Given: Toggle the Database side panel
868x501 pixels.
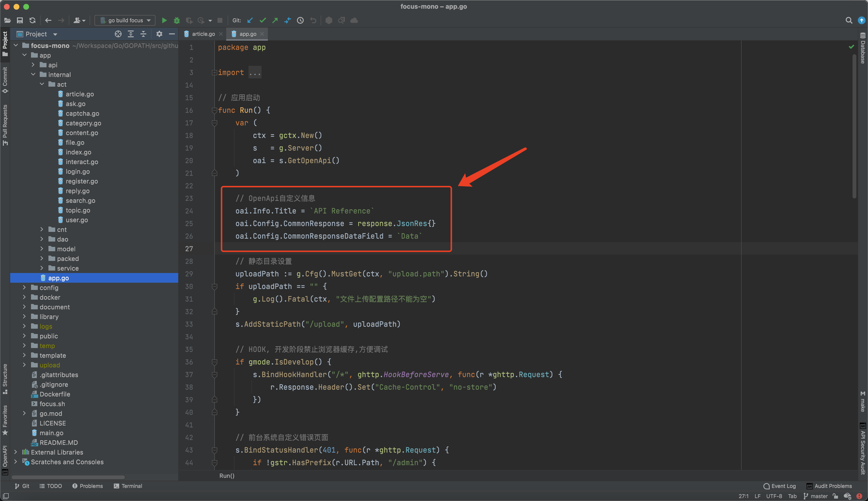Looking at the screenshot, I should pos(862,48).
